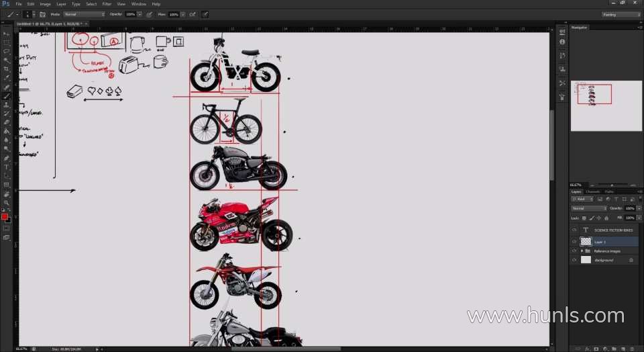The height and width of the screenshot is (352, 644).
Task: Select the Brush tool in the toolbox
Action: [x=6, y=96]
